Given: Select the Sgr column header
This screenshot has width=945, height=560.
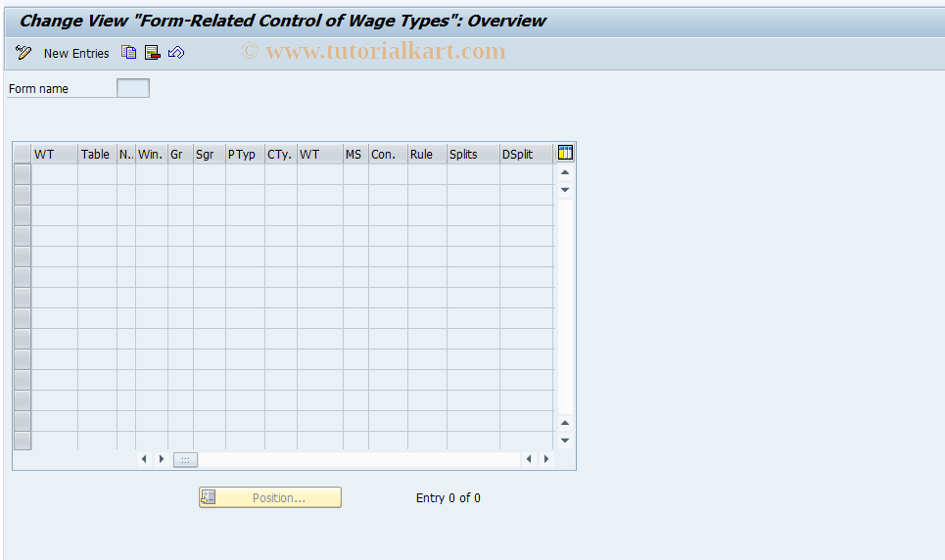Looking at the screenshot, I should pyautogui.click(x=210, y=155).
